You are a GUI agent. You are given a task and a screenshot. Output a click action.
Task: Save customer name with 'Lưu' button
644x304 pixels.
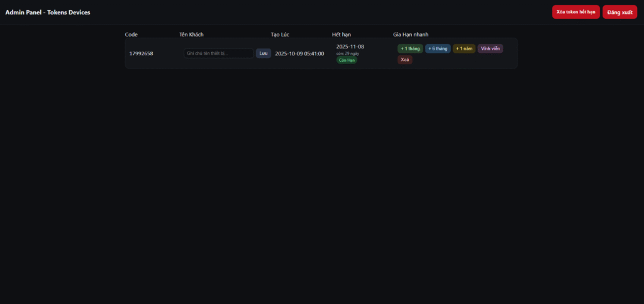click(264, 53)
